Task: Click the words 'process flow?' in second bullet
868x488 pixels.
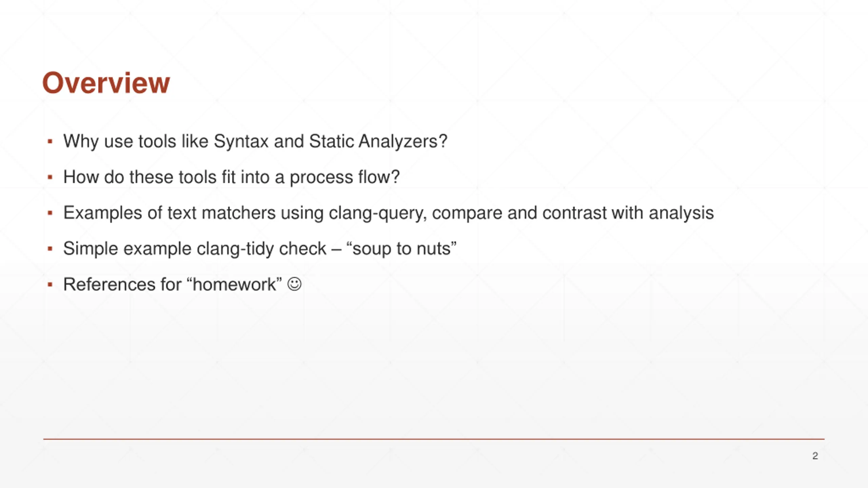Action: (x=345, y=178)
